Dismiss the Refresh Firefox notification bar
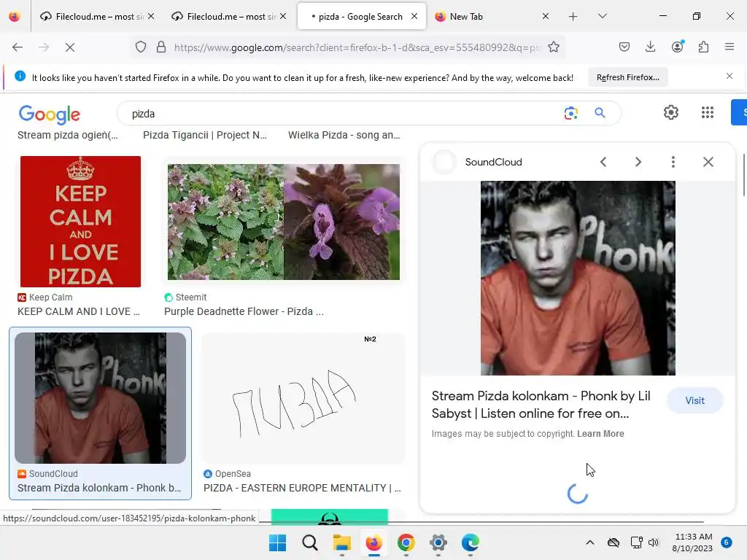This screenshot has width=747, height=560. click(x=729, y=76)
